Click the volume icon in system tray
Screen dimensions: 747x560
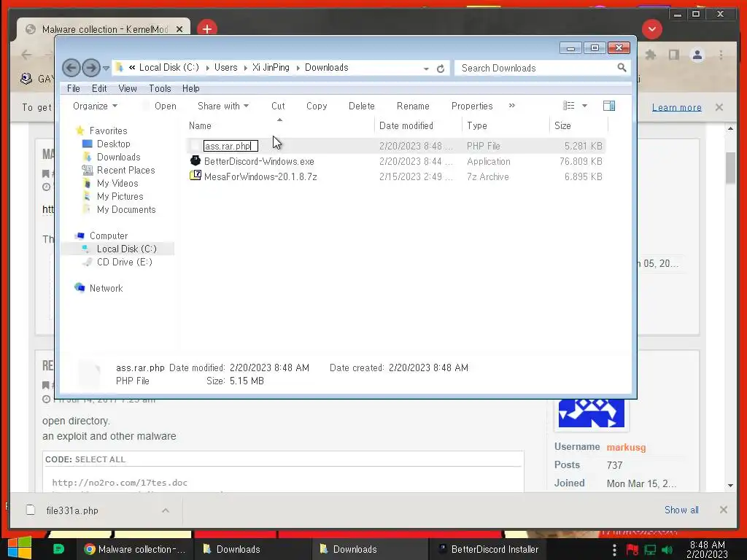click(x=667, y=550)
